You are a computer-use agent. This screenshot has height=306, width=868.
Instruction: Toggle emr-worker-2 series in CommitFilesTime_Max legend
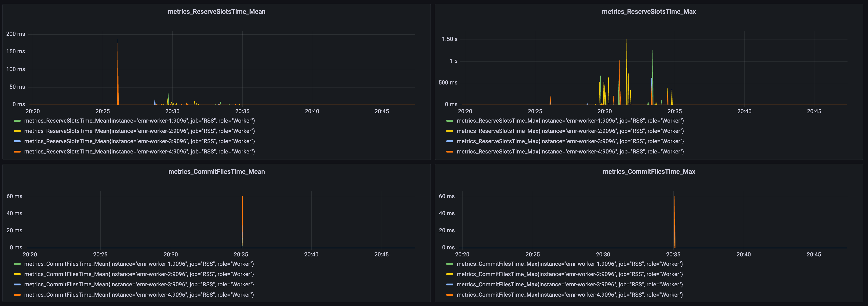pos(570,274)
